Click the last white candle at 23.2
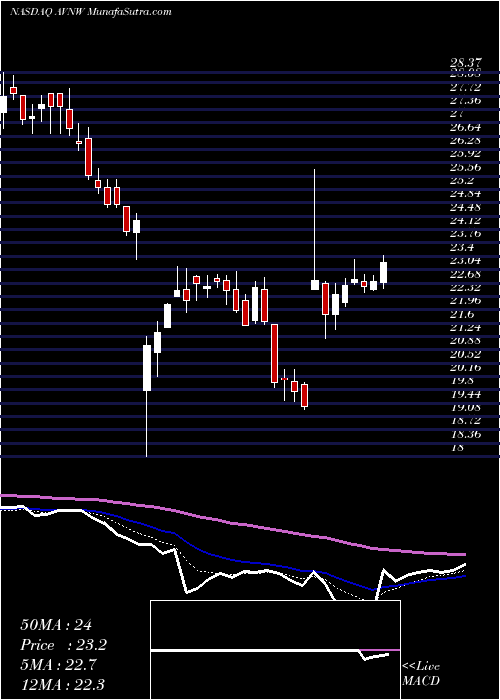Image resolution: width=500 pixels, height=700 pixels. 383,272
